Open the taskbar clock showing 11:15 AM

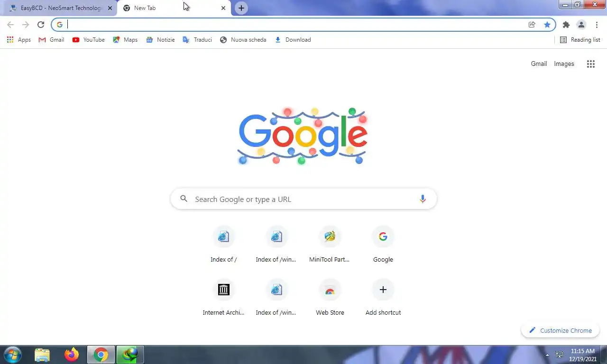click(x=583, y=355)
